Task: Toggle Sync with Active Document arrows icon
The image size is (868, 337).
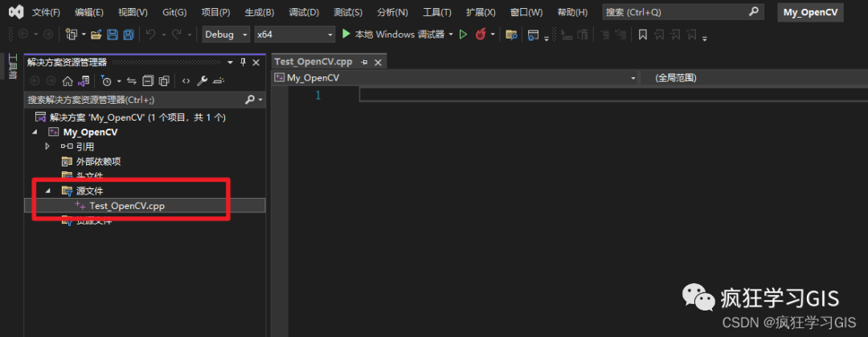Action: (x=132, y=81)
